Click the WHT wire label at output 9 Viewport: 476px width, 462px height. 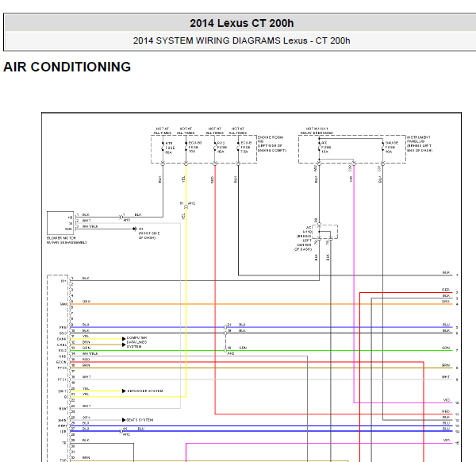coord(446,377)
